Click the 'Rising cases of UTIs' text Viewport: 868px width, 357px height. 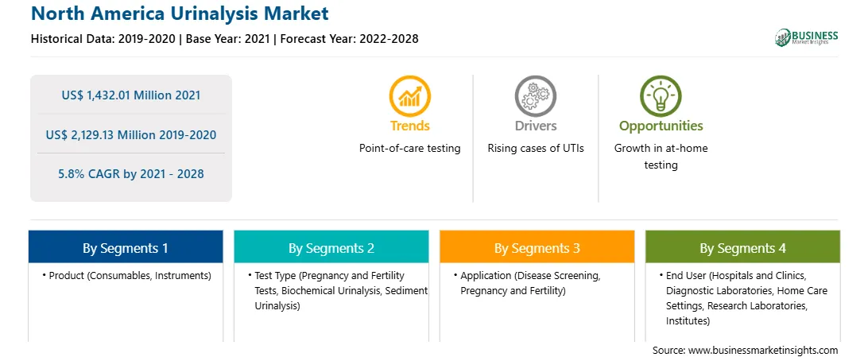click(535, 149)
